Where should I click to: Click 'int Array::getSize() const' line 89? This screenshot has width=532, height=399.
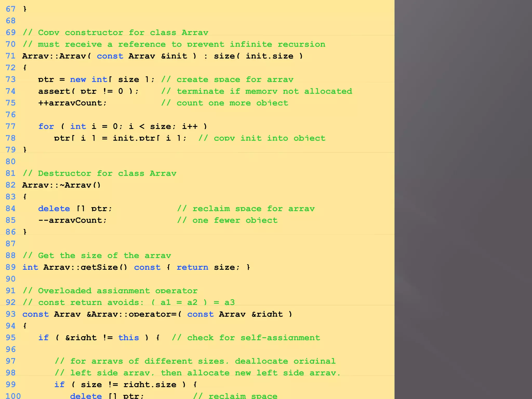136,267
